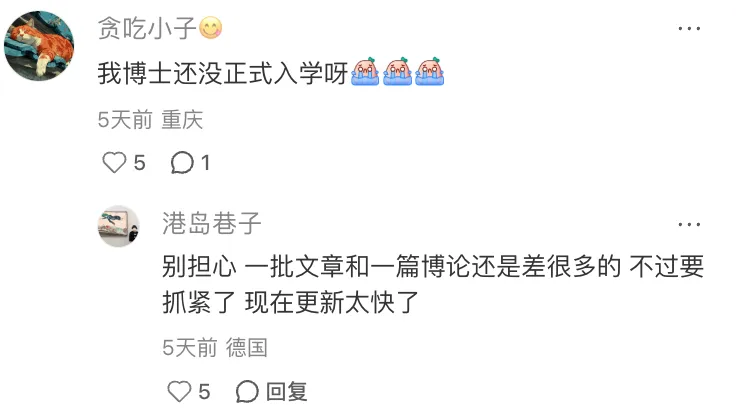736x414 pixels.
Task: Open 港岛巷子's profile avatar
Action: pos(118,226)
